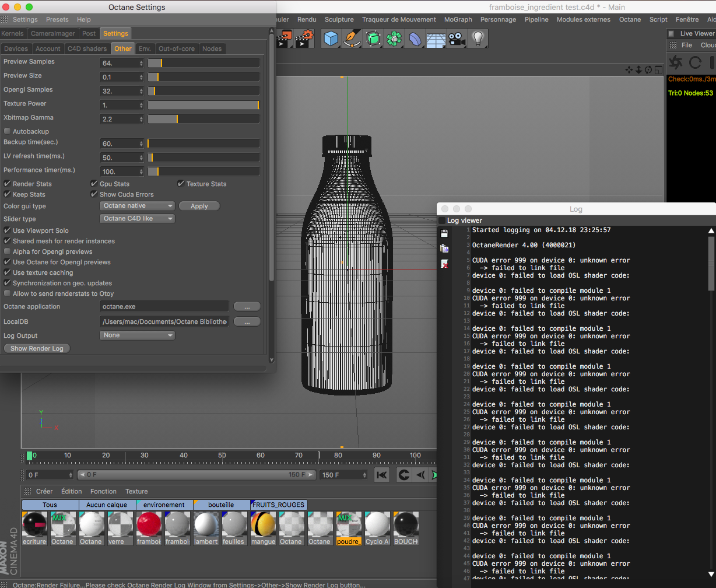Image resolution: width=716 pixels, height=588 pixels.
Task: Click the save log icon in Log viewer
Action: [x=444, y=233]
